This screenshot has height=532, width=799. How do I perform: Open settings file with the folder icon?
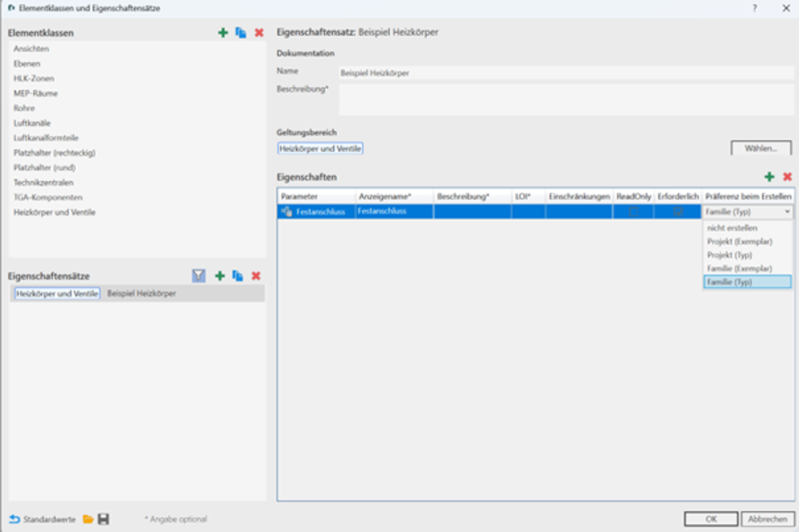tap(88, 519)
